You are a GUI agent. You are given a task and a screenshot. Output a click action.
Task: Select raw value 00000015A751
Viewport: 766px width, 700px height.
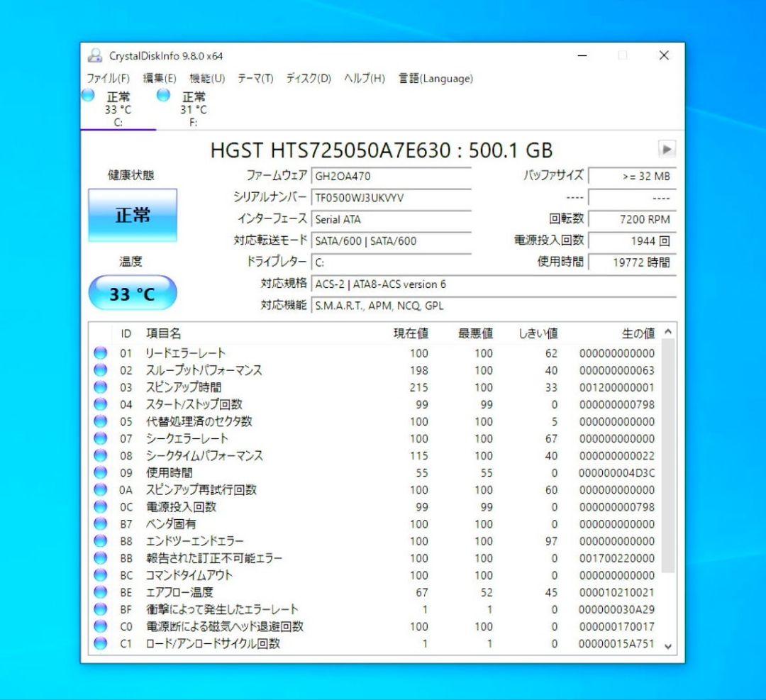pyautogui.click(x=616, y=644)
